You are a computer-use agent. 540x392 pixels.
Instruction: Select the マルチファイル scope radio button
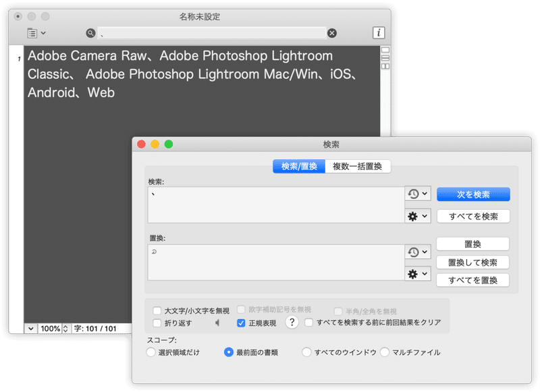385,352
